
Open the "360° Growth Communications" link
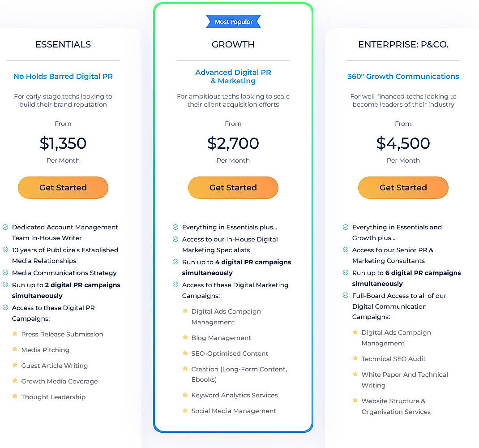pyautogui.click(x=403, y=76)
